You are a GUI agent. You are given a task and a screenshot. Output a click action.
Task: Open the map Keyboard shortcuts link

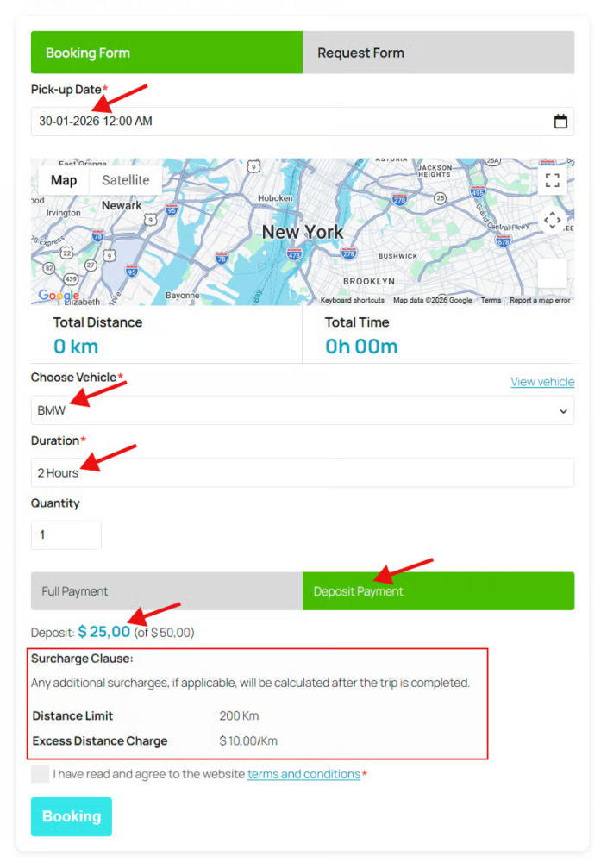click(x=353, y=300)
